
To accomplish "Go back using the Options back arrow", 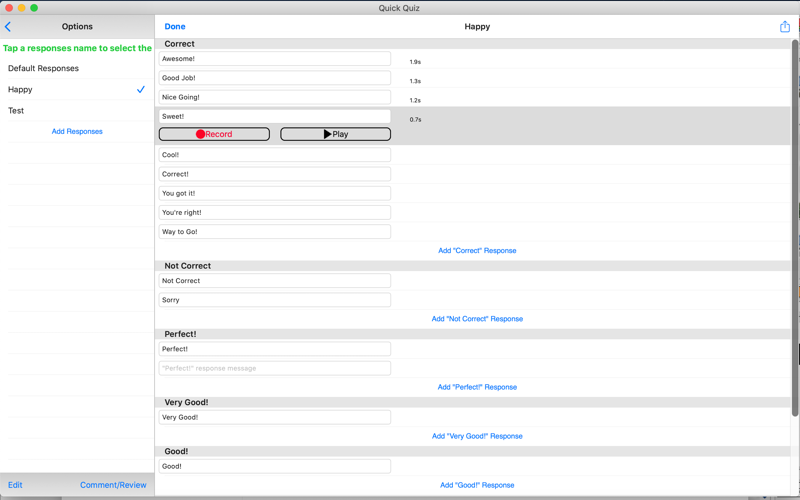I will (x=8, y=27).
